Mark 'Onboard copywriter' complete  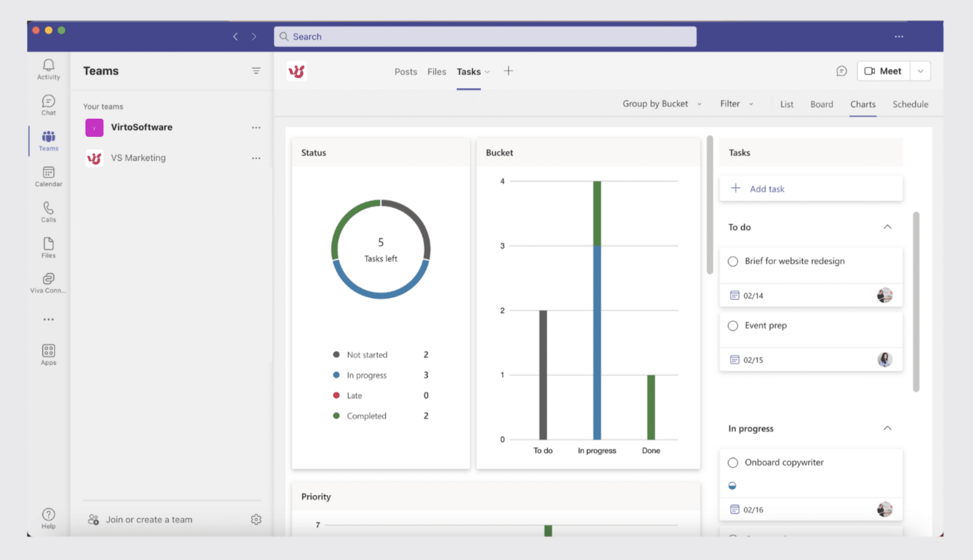[x=733, y=462]
